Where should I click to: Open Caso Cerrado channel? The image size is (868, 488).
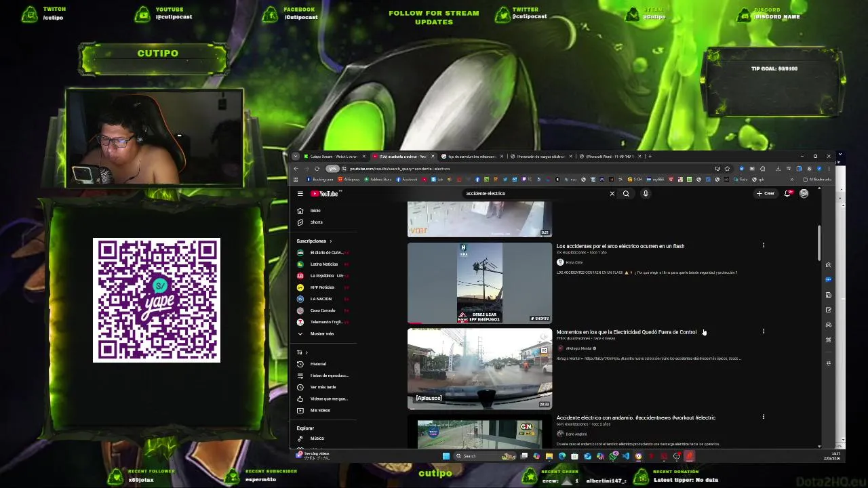[323, 310]
